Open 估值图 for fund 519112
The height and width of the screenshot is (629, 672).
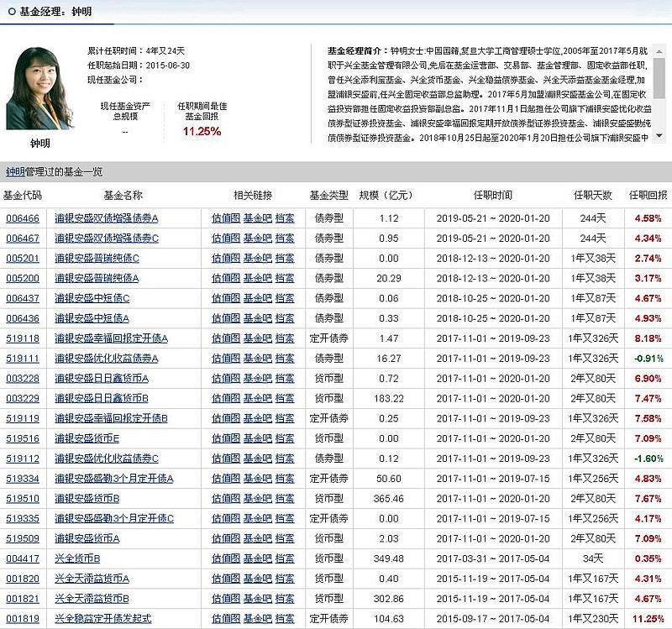(x=226, y=459)
